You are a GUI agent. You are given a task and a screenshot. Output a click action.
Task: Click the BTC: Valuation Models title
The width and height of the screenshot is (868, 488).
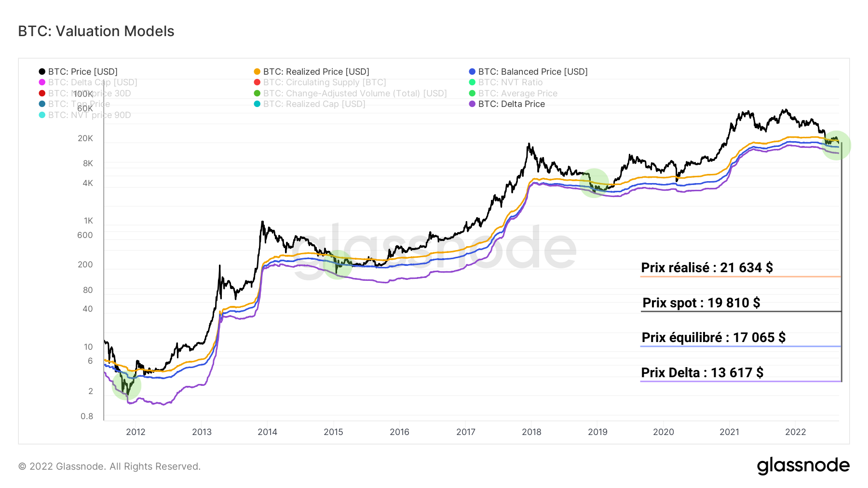96,31
